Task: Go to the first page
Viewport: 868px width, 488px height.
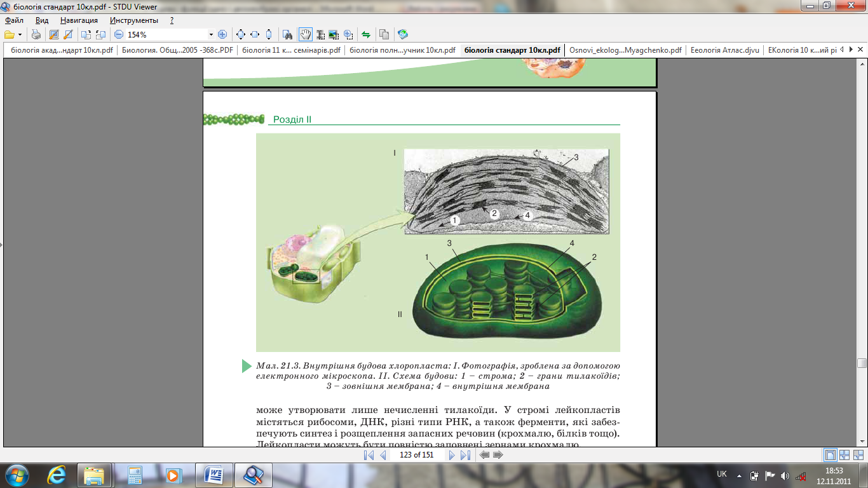Action: tap(369, 455)
